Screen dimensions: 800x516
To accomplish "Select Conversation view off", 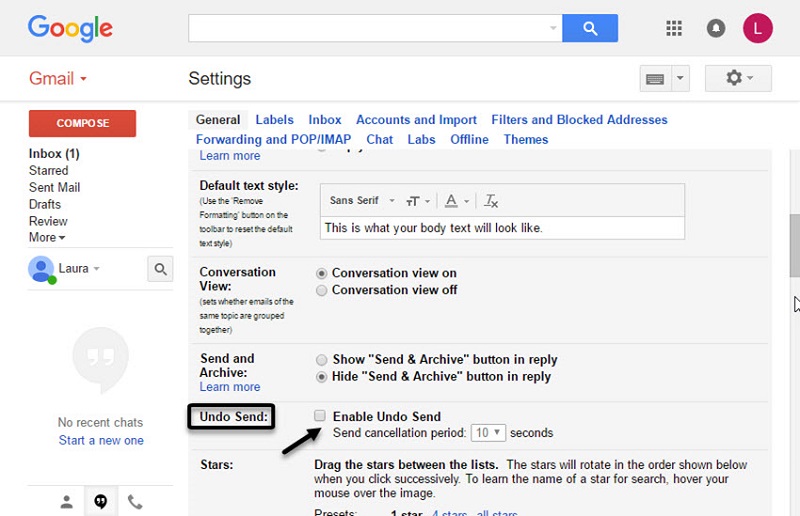I will click(x=321, y=290).
